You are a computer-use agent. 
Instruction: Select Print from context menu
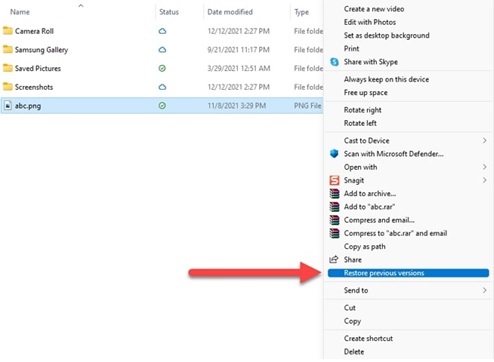pyautogui.click(x=352, y=49)
